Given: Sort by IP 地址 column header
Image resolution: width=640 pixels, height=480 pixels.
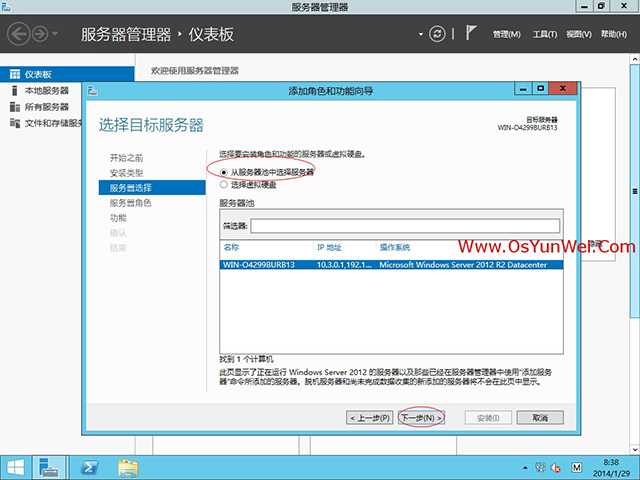Looking at the screenshot, I should point(329,247).
